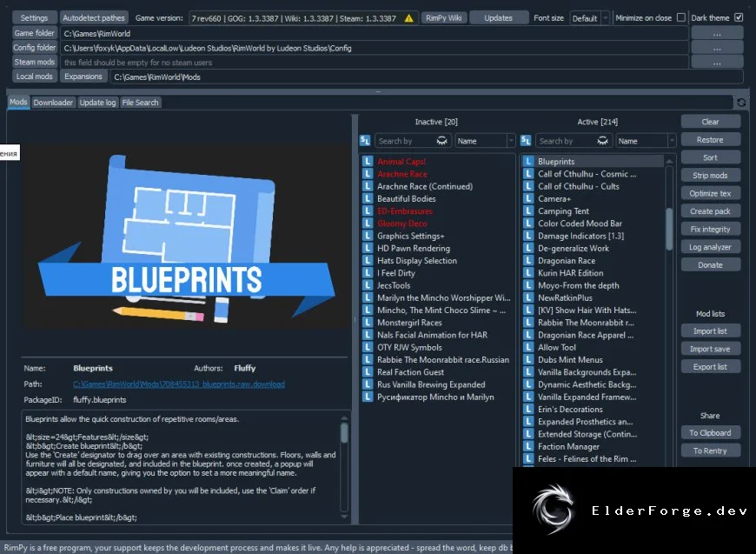The image size is (756, 554).
Task: Click the L icon beside JecsTools
Action: click(x=368, y=285)
